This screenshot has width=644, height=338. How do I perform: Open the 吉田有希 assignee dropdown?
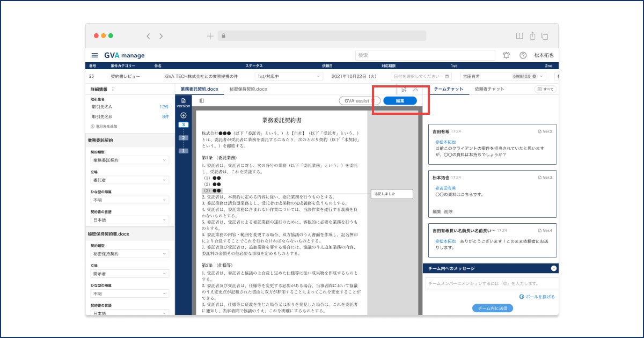(504, 77)
